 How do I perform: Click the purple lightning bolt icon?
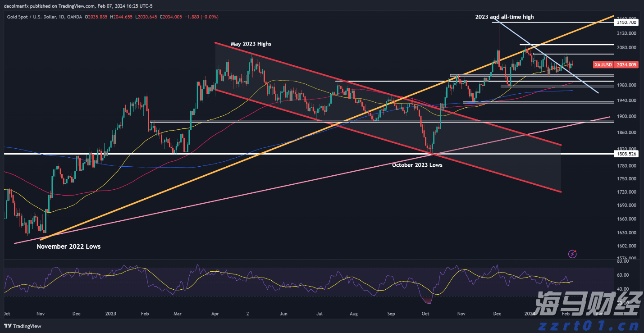pyautogui.click(x=573, y=254)
